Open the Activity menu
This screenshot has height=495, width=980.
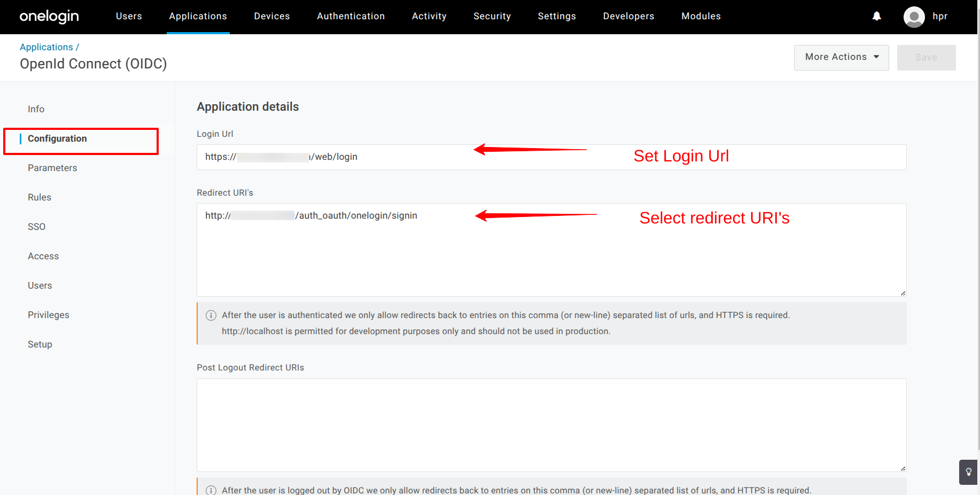coord(429,16)
